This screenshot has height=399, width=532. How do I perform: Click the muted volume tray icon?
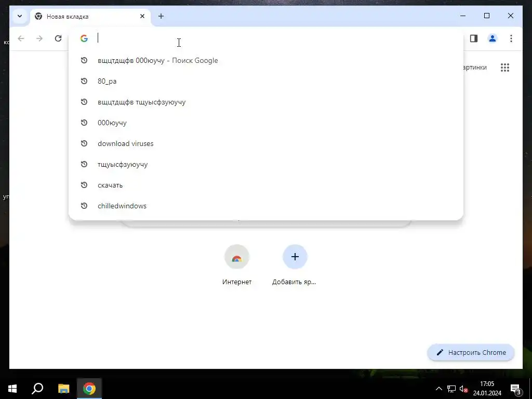(x=464, y=389)
